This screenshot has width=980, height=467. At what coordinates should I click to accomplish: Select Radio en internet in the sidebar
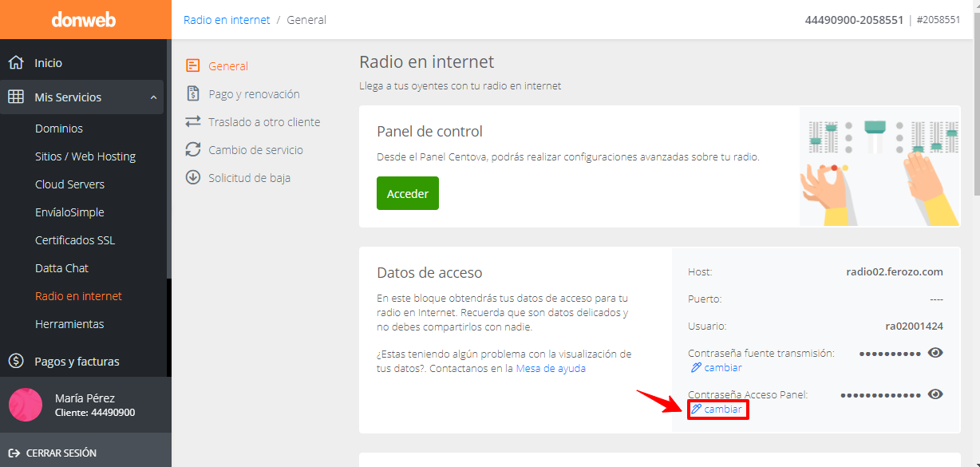[78, 296]
